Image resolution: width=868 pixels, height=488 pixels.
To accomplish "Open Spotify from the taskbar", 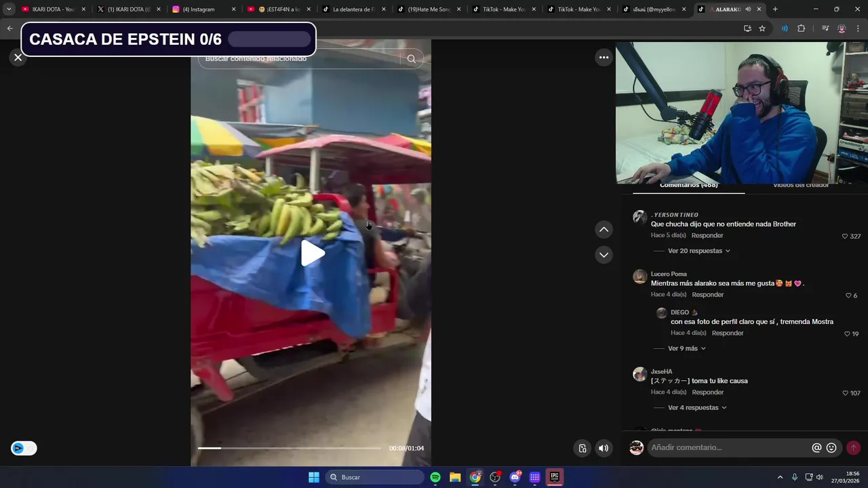I will tap(435, 477).
